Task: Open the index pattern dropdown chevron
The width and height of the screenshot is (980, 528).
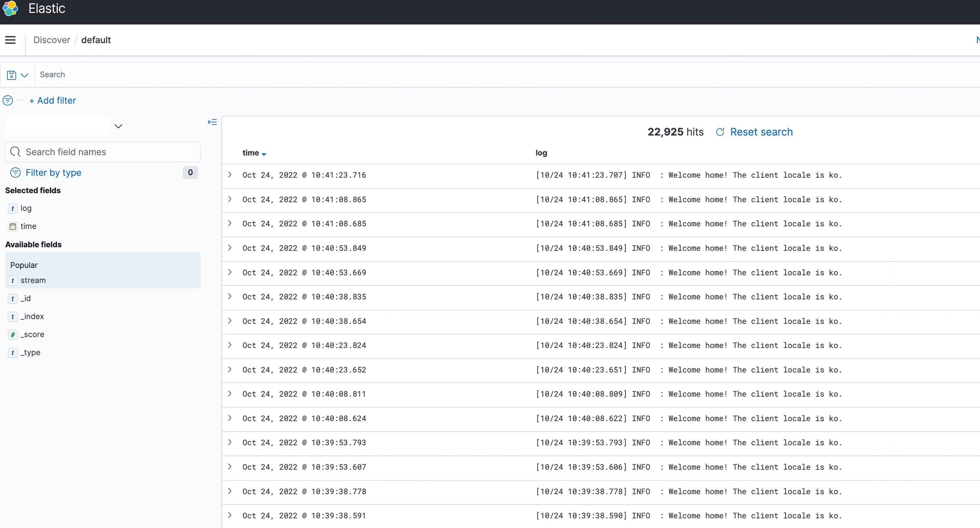Action: (x=118, y=126)
